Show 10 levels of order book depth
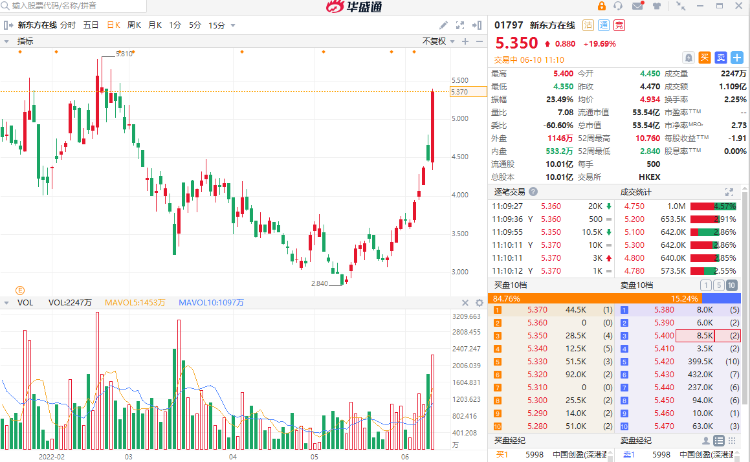 (x=732, y=286)
